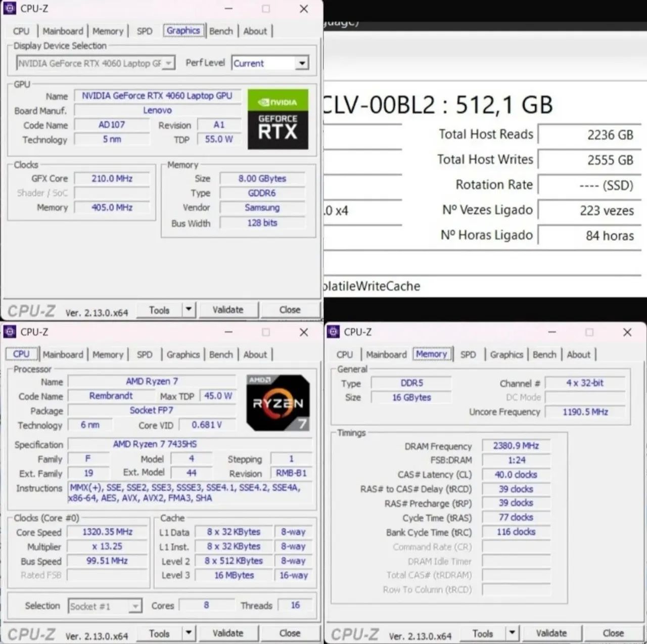Click GPU memory size 8.00 GBytes
The width and height of the screenshot is (647, 644).
coord(262,178)
